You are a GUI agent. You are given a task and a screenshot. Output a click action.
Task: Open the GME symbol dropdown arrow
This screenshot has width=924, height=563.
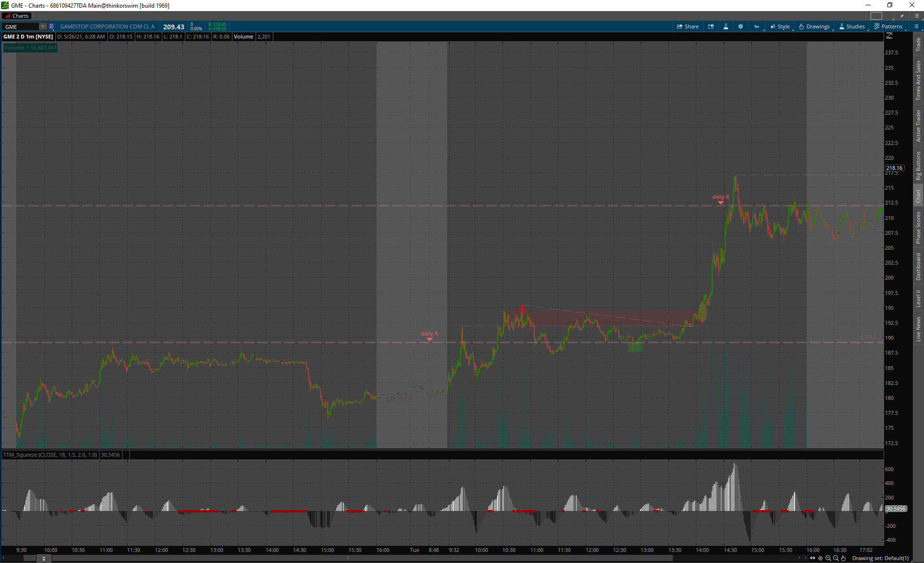coord(43,26)
